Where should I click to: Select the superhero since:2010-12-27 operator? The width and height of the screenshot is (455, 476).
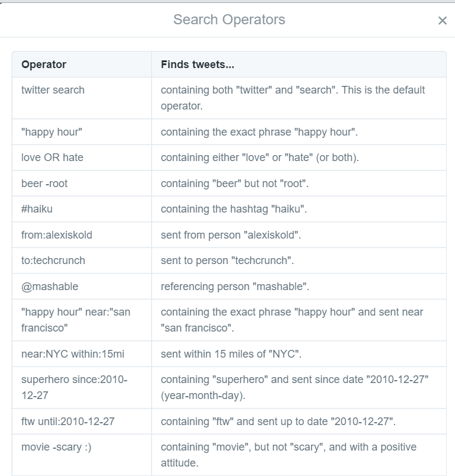coord(74,387)
